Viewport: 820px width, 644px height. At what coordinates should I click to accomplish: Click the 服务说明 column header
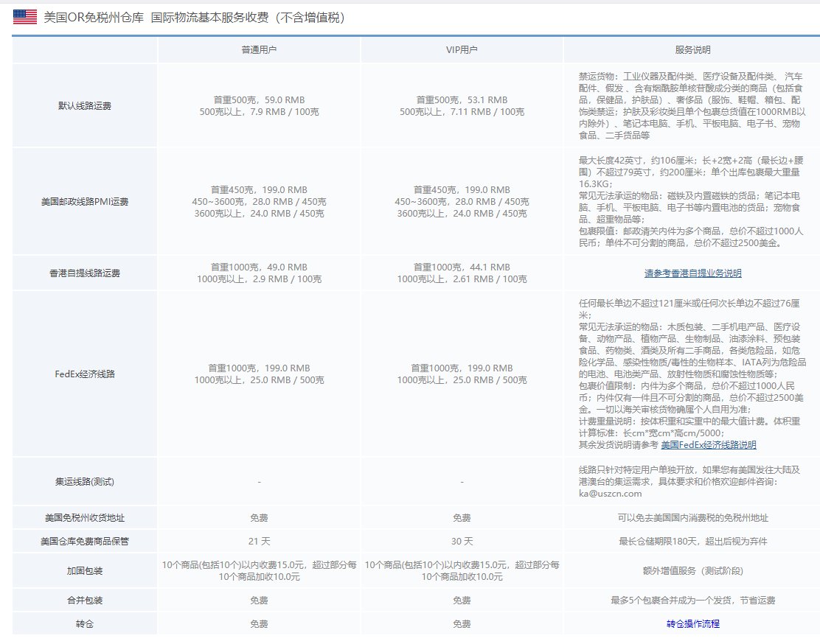click(x=692, y=50)
